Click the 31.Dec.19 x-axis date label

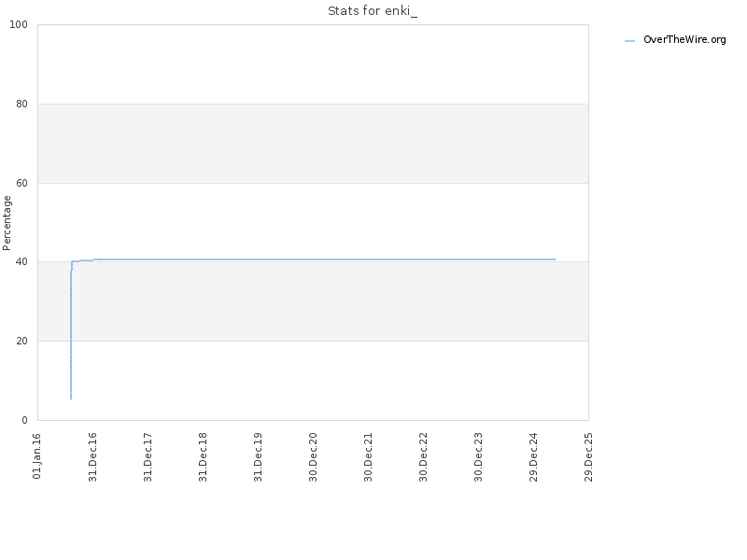pyautogui.click(x=259, y=457)
